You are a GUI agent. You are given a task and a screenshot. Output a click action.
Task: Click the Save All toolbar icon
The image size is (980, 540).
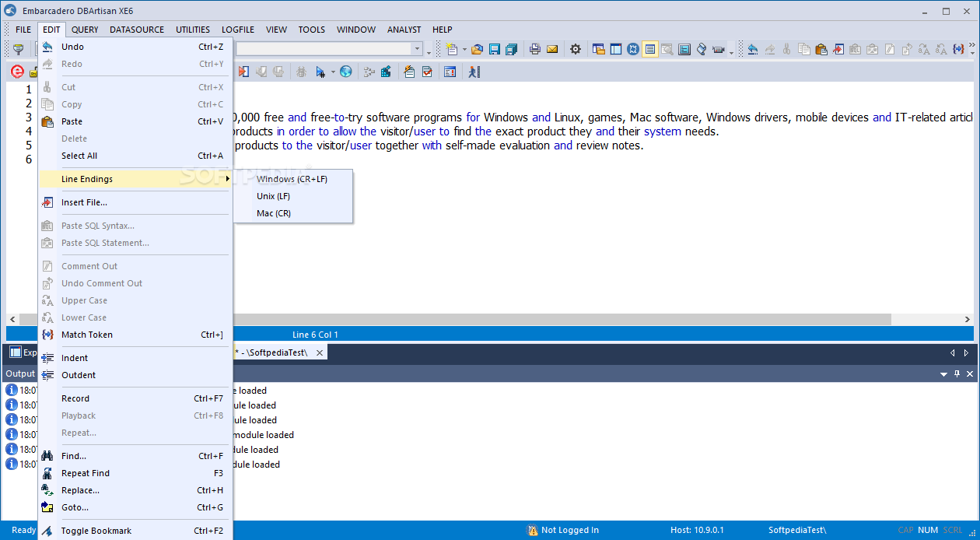pos(511,49)
